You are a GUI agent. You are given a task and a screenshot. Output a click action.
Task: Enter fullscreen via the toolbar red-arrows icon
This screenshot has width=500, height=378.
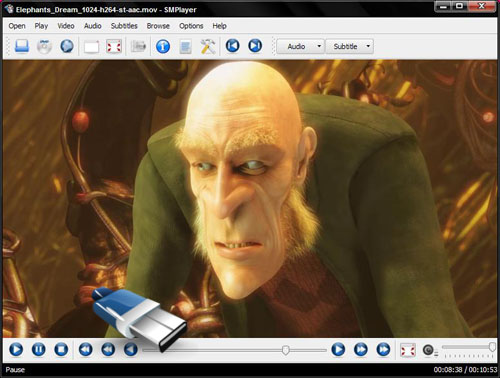pyautogui.click(x=114, y=46)
